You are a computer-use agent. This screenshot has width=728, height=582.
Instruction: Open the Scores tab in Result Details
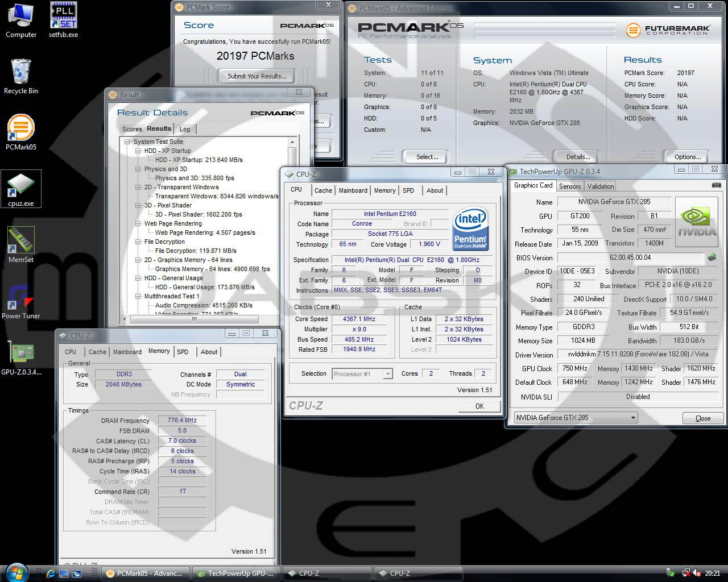132,129
